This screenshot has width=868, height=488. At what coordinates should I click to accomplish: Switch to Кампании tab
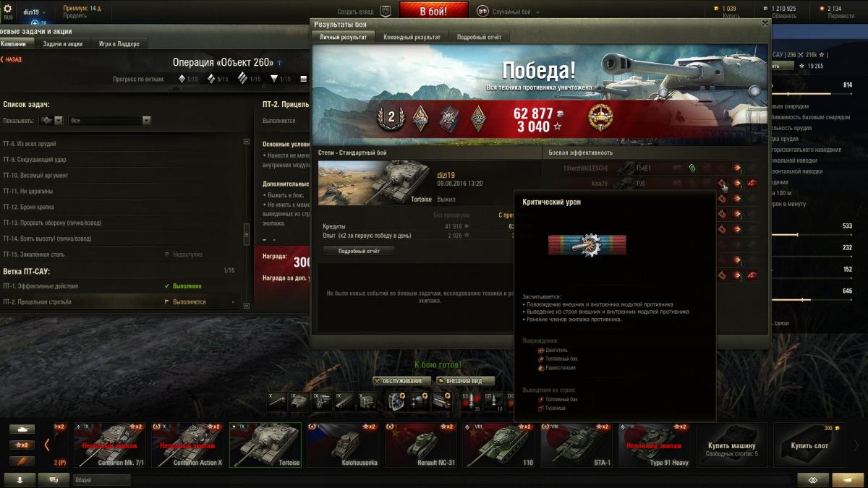[x=15, y=43]
